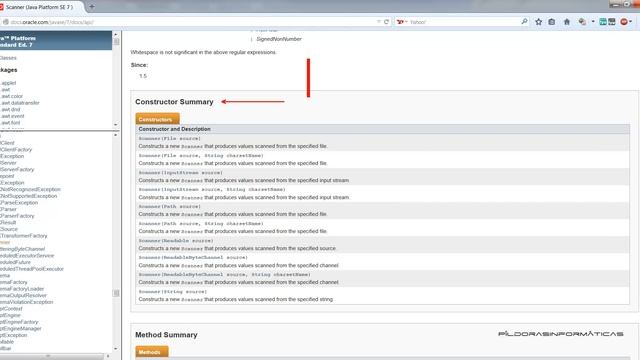Open Scanner(ReadableByteChannel source) constructor link
640x360 pixels.
tap(193, 258)
